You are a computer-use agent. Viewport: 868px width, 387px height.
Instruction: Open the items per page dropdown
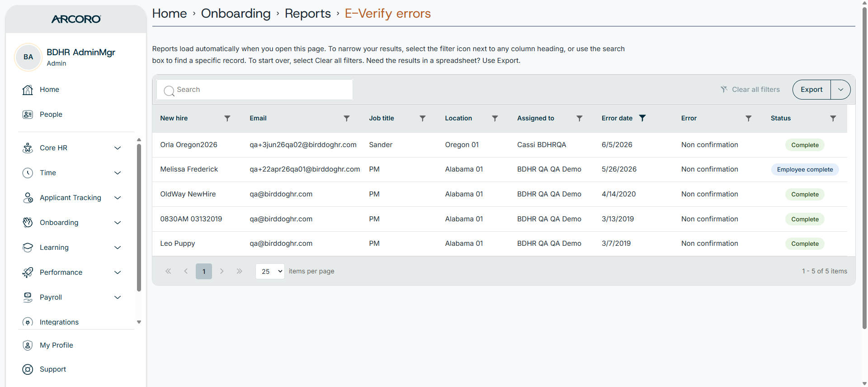click(270, 271)
